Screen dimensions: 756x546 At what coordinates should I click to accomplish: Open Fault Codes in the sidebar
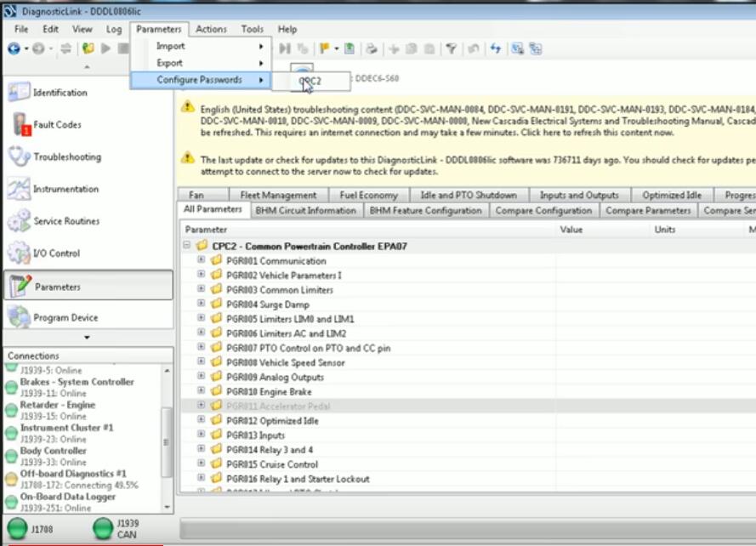click(88, 124)
